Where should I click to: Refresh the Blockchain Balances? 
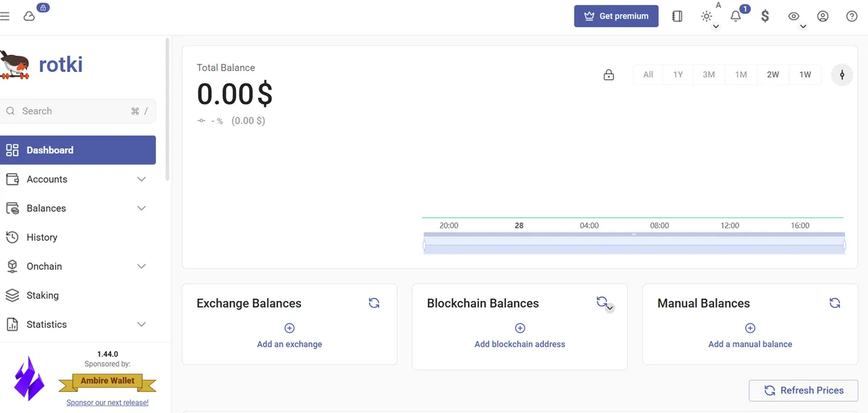pos(601,301)
